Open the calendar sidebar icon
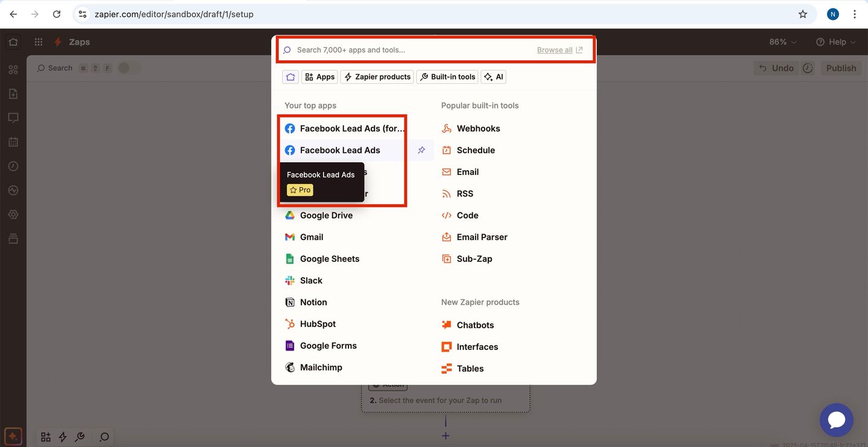 pyautogui.click(x=13, y=142)
